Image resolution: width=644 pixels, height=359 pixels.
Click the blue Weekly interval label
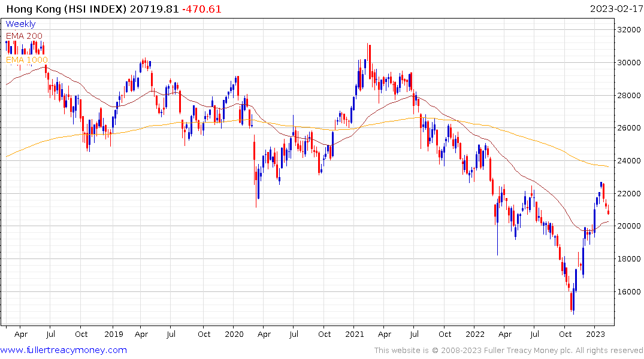tap(20, 24)
